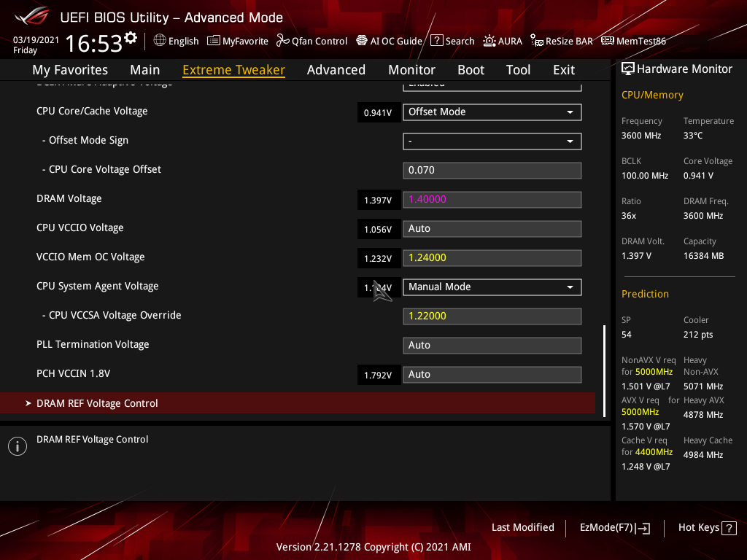The image size is (747, 560).
Task: Expand DRAM REF Voltage Control submenu
Action: [298, 403]
